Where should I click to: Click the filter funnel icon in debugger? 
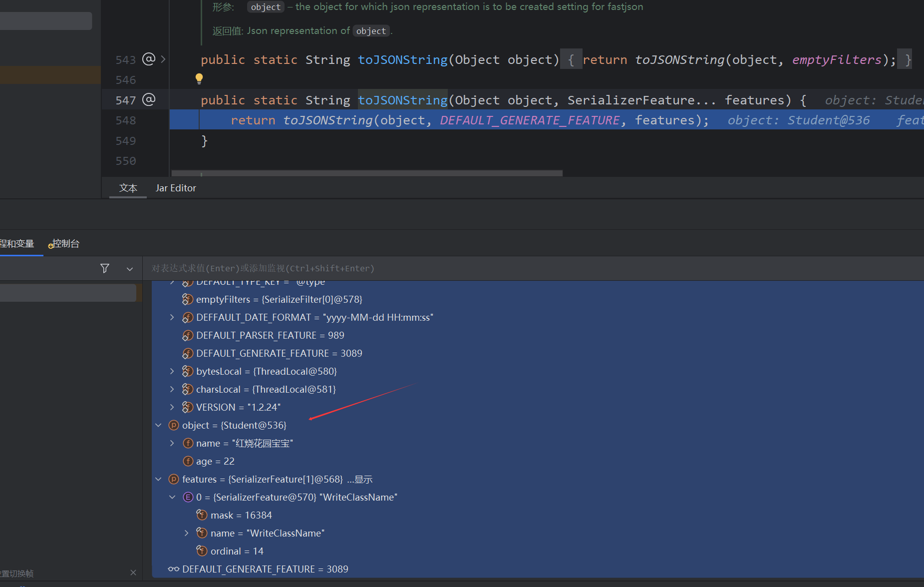point(105,268)
